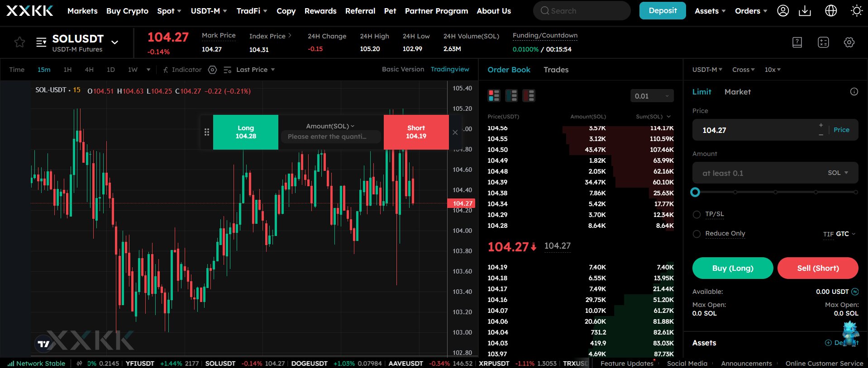
Task: Open the calculator icon
Action: pyautogui.click(x=823, y=42)
